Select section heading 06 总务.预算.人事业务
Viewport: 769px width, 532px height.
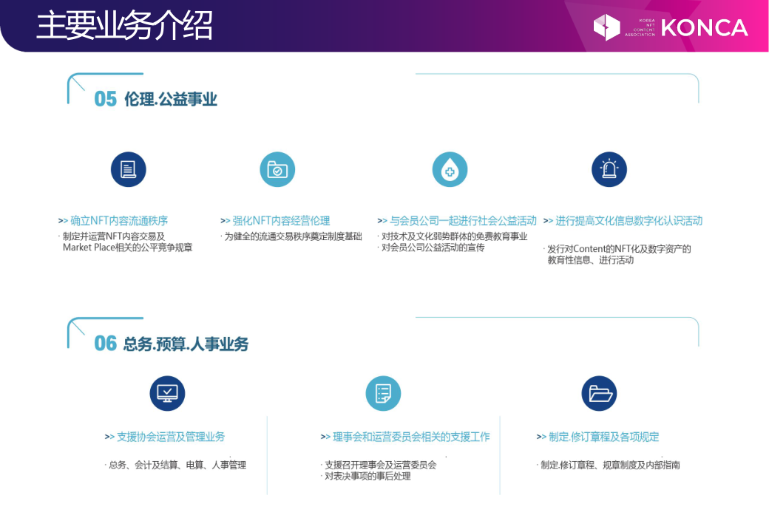tap(171, 344)
